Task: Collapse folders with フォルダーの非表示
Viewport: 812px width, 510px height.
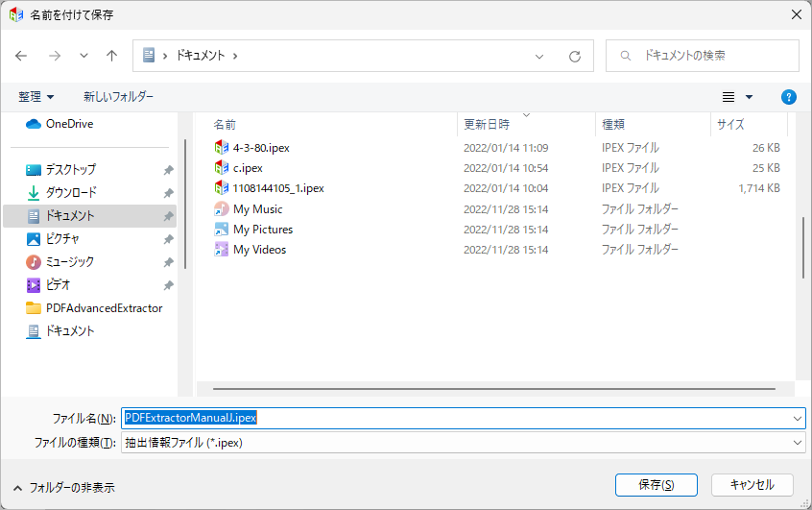Action: click(63, 488)
